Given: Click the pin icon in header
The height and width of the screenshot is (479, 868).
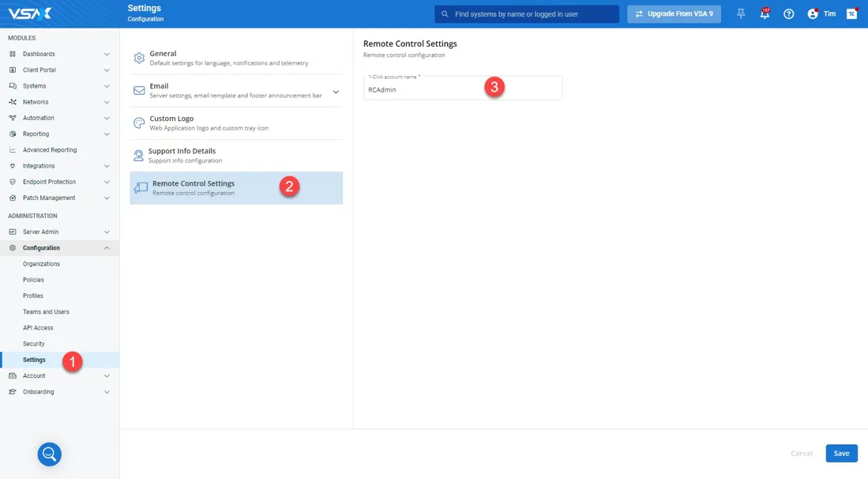Looking at the screenshot, I should coord(741,14).
